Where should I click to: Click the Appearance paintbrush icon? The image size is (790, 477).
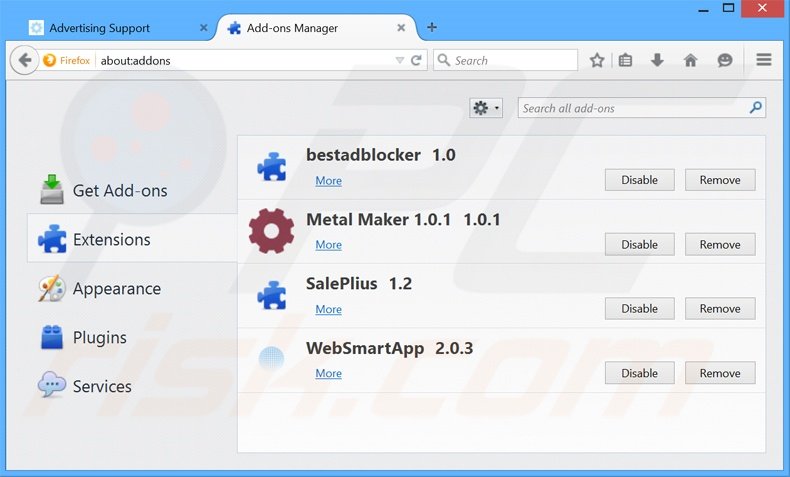pos(51,288)
